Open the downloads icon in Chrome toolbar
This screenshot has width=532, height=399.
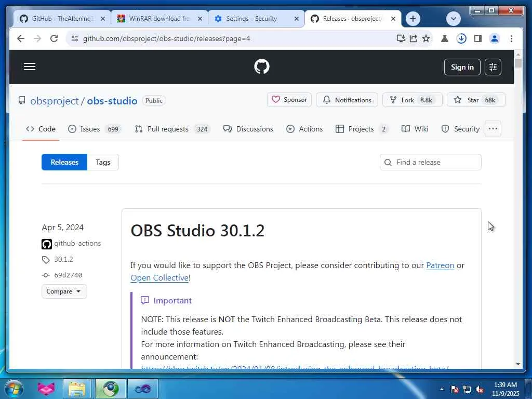pos(461,38)
